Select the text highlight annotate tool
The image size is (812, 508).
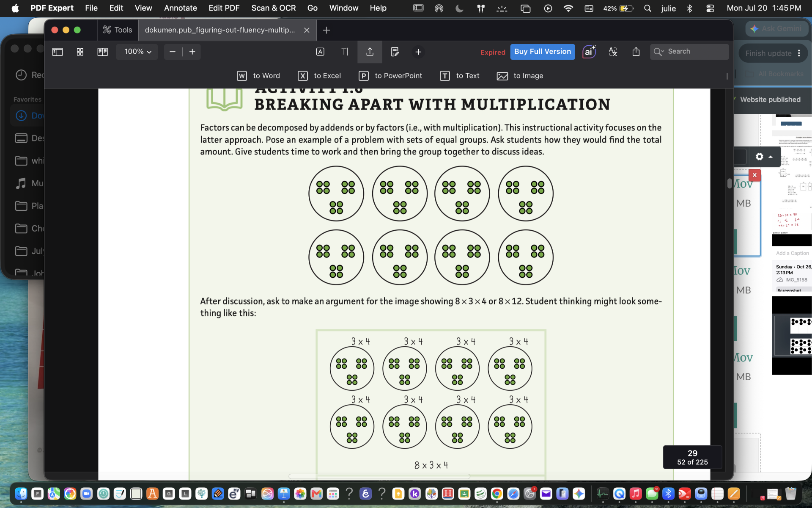pyautogui.click(x=320, y=52)
